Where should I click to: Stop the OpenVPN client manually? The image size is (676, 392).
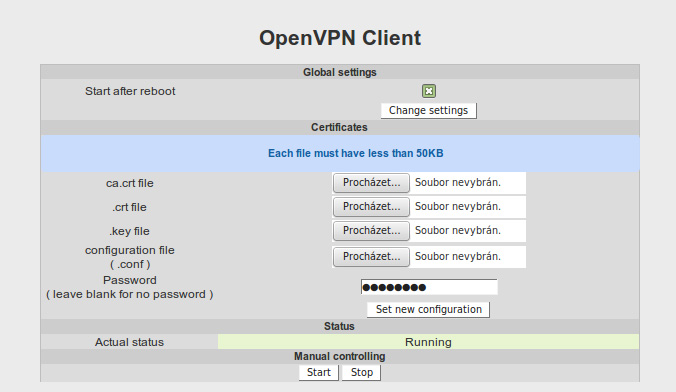click(x=361, y=373)
